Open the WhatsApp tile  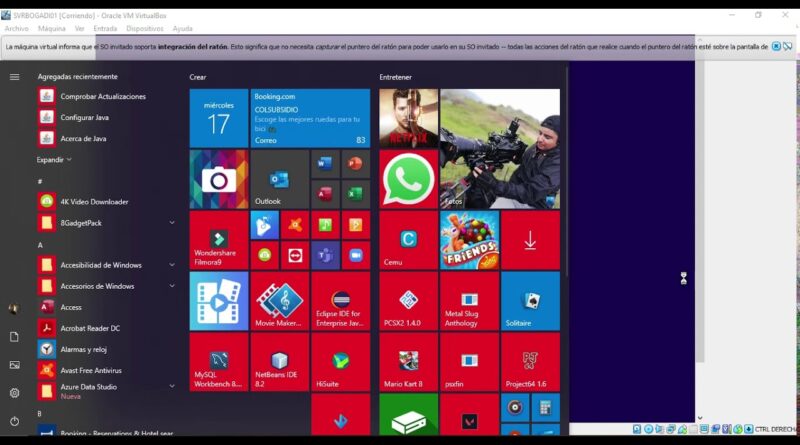click(408, 179)
